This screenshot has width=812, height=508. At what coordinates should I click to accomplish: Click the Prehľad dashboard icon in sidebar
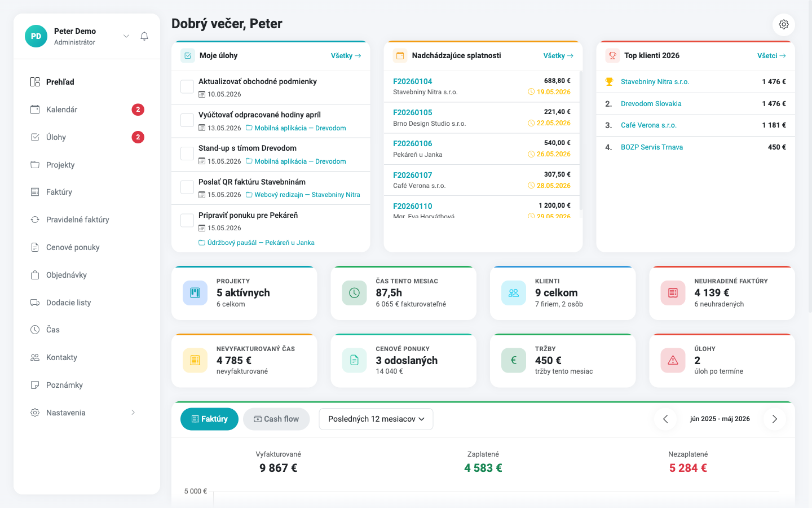coord(35,82)
